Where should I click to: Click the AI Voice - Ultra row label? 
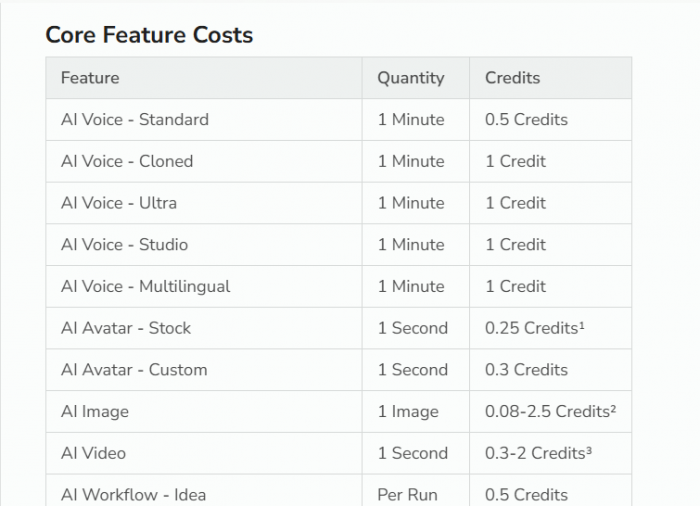tap(119, 203)
